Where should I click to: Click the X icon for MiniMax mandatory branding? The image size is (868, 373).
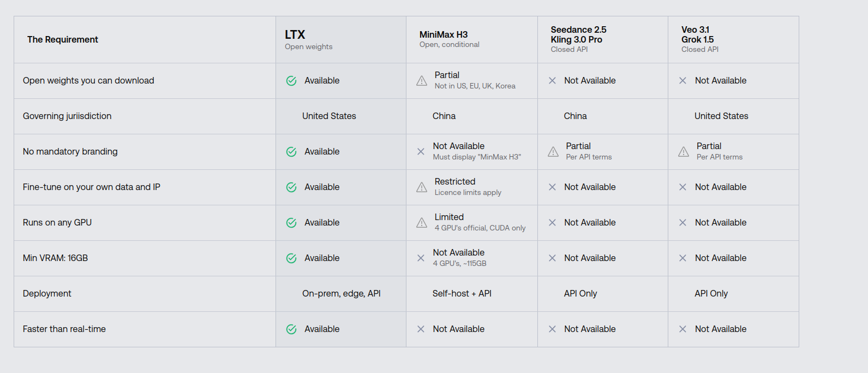[421, 152]
